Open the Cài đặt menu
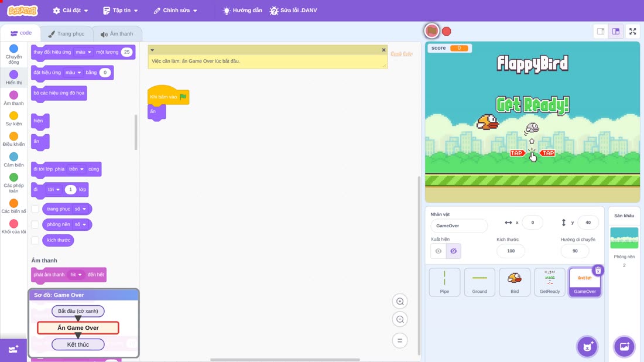Viewport: 644px width, 362px height. coord(71,11)
